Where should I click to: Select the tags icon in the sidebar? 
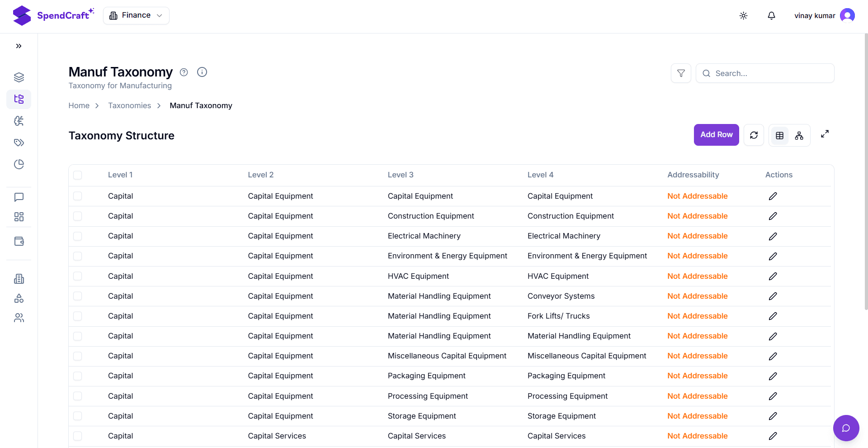click(x=19, y=143)
